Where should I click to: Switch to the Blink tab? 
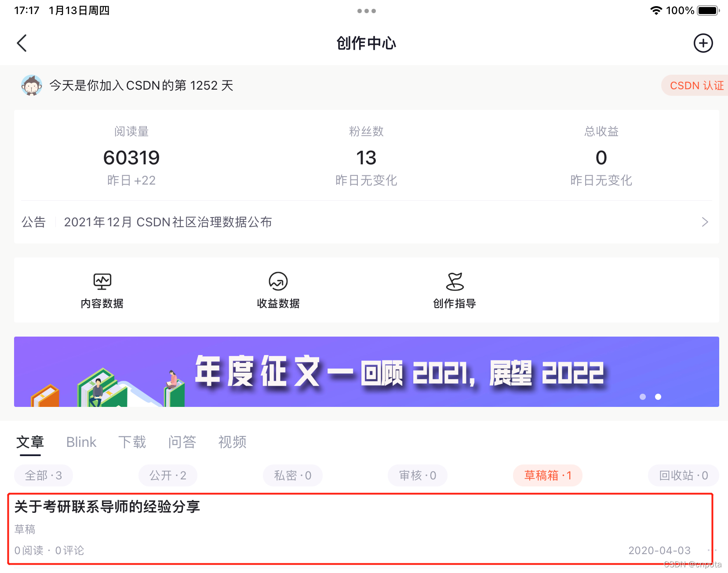81,442
